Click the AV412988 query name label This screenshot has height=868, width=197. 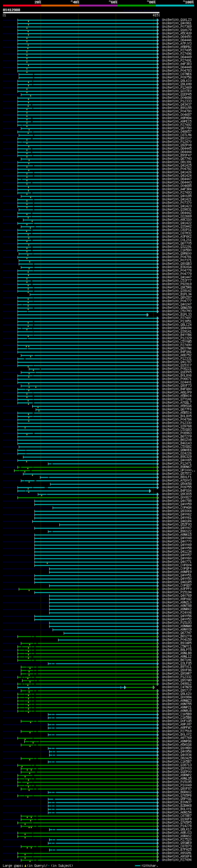coord(11,10)
